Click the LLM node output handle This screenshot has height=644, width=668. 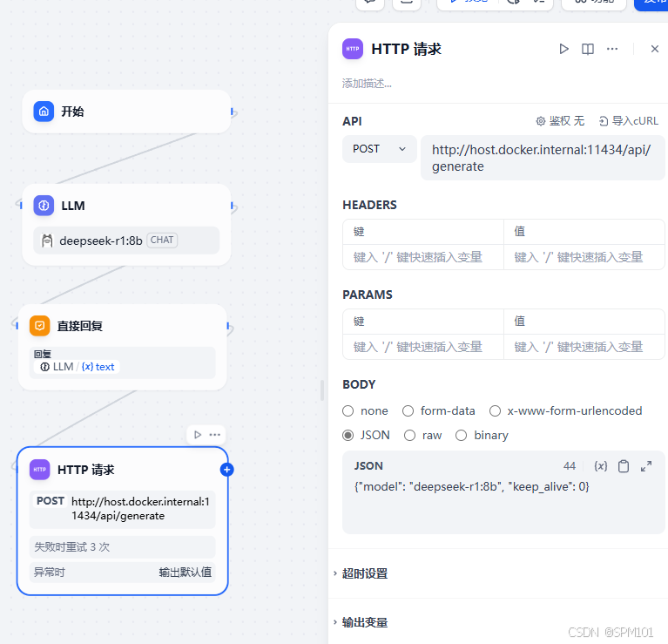233,207
